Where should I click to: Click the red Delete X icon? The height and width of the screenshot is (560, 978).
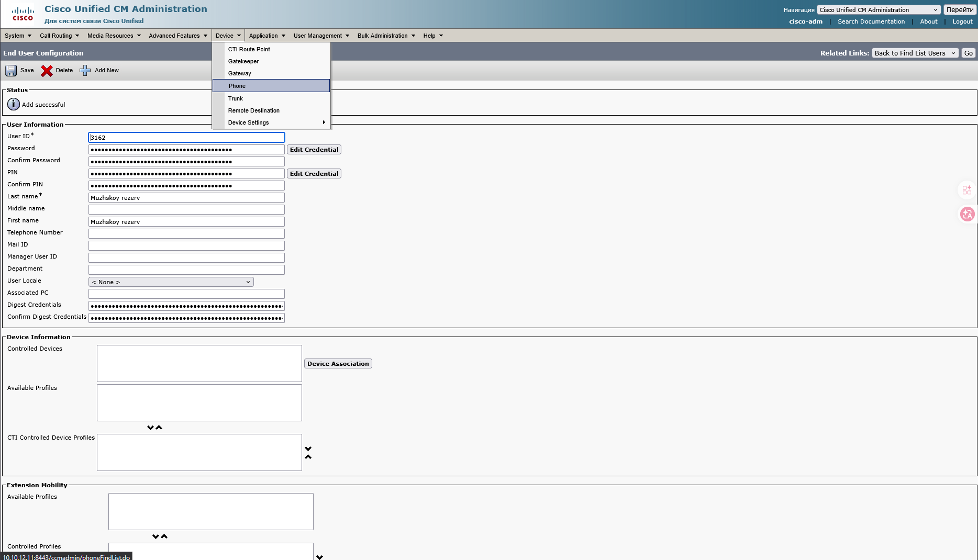click(x=47, y=71)
